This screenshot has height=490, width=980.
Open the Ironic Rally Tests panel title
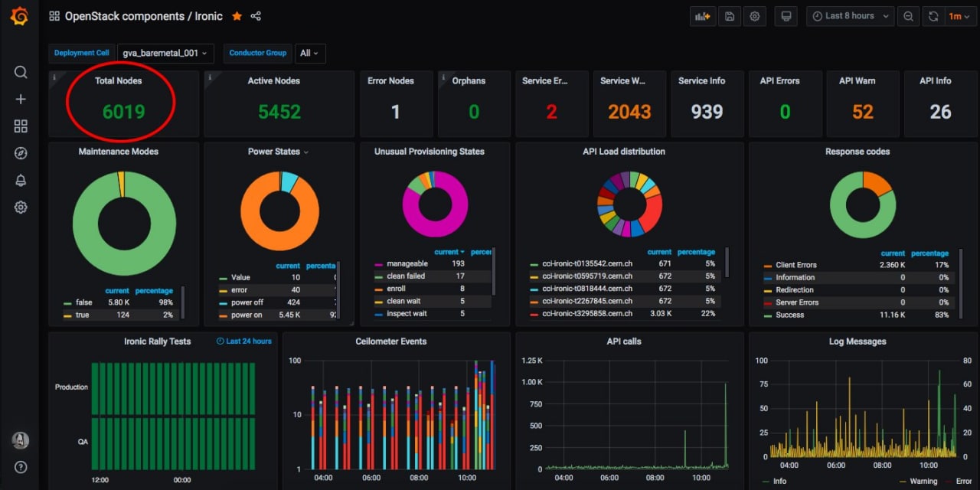point(158,341)
